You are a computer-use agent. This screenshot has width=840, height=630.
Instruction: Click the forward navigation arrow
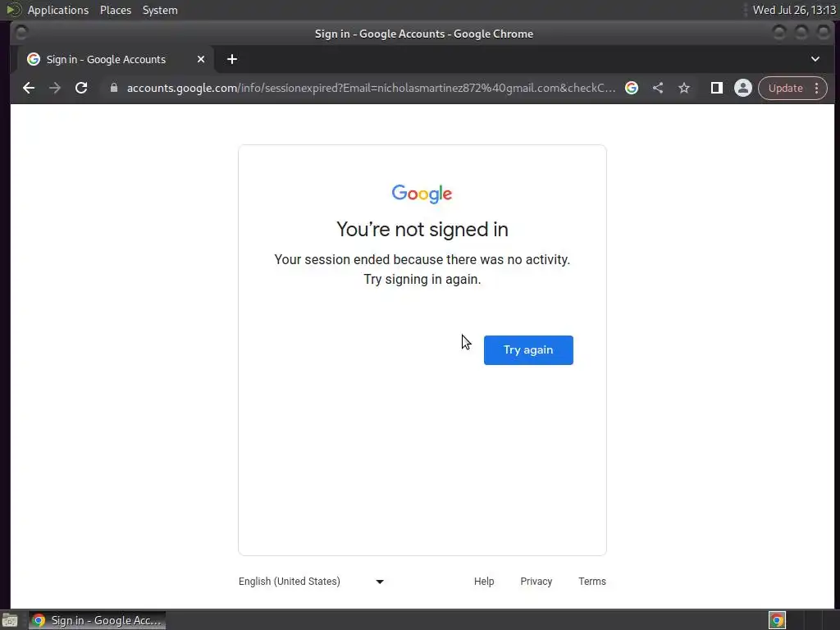[x=55, y=88]
